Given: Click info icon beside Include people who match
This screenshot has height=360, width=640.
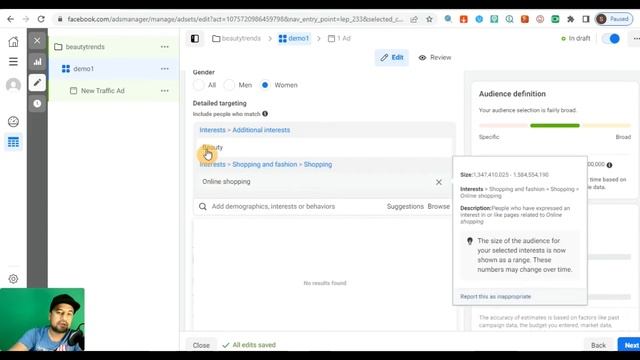Looking at the screenshot, I should click(x=265, y=114).
